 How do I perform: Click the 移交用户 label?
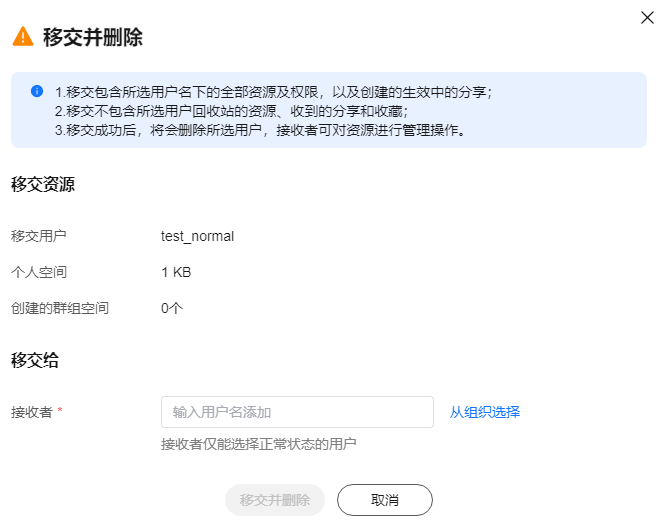tap(38, 236)
